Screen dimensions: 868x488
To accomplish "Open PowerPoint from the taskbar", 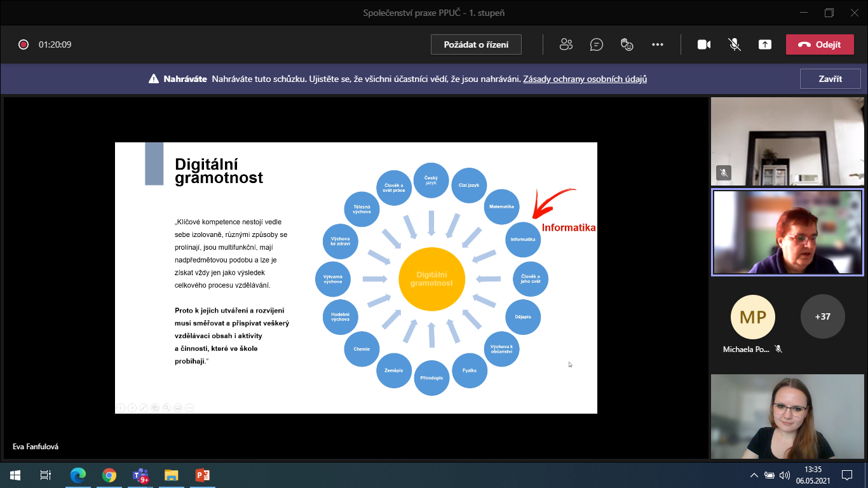I will (202, 475).
